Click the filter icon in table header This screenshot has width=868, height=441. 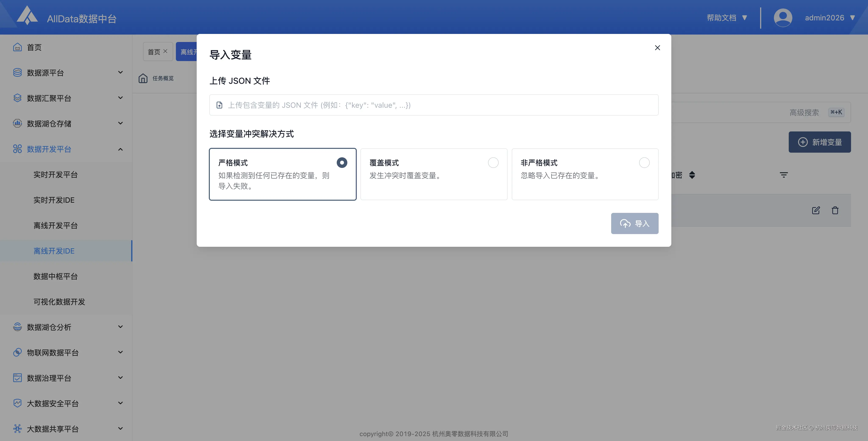tap(783, 175)
